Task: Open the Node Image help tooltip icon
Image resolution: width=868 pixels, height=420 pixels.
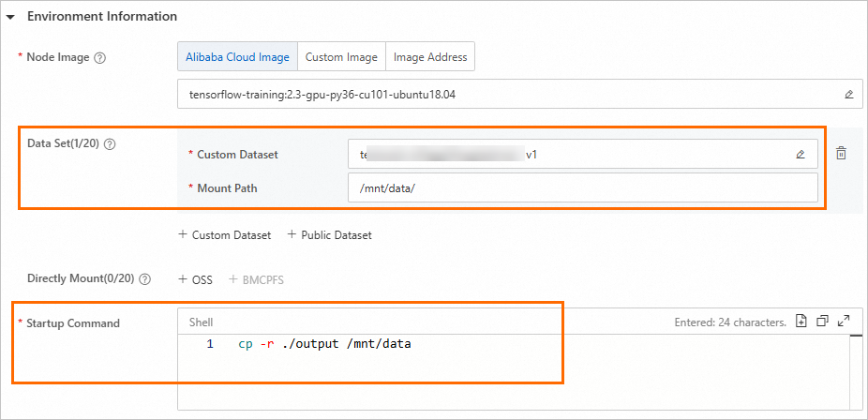Action: click(100, 57)
